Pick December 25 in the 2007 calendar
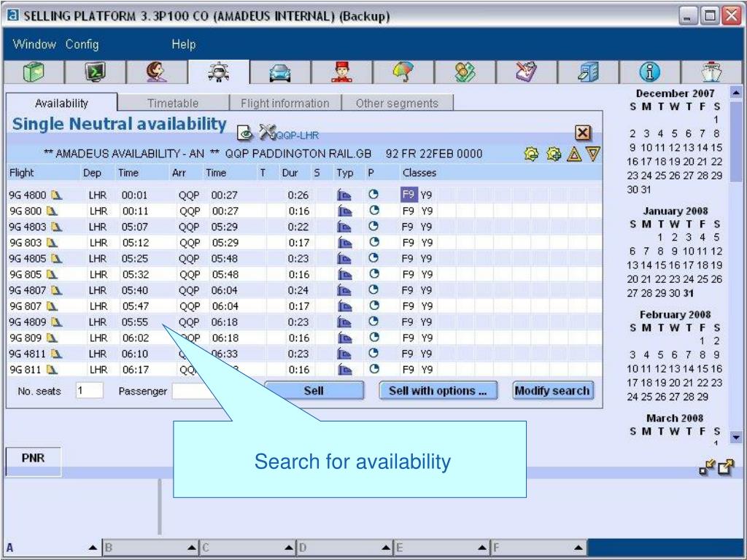This screenshot has height=560, width=747. tap(660, 176)
